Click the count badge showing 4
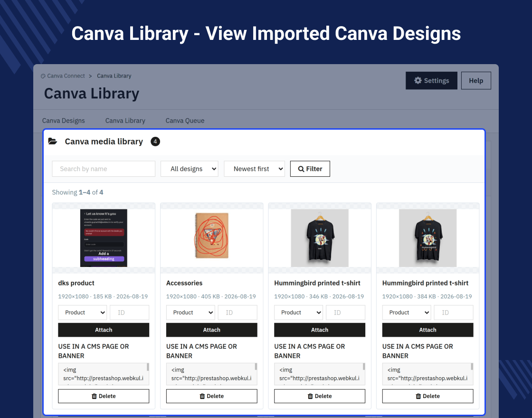 point(155,142)
